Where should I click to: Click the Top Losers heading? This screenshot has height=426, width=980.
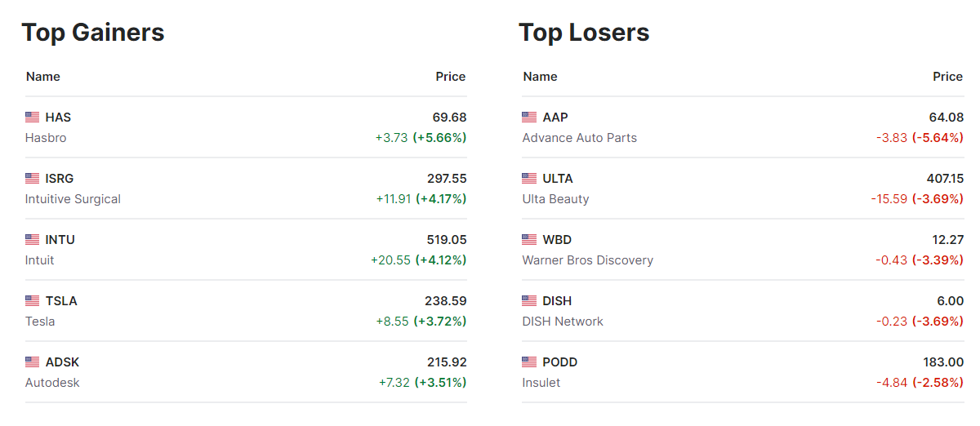coord(584,33)
